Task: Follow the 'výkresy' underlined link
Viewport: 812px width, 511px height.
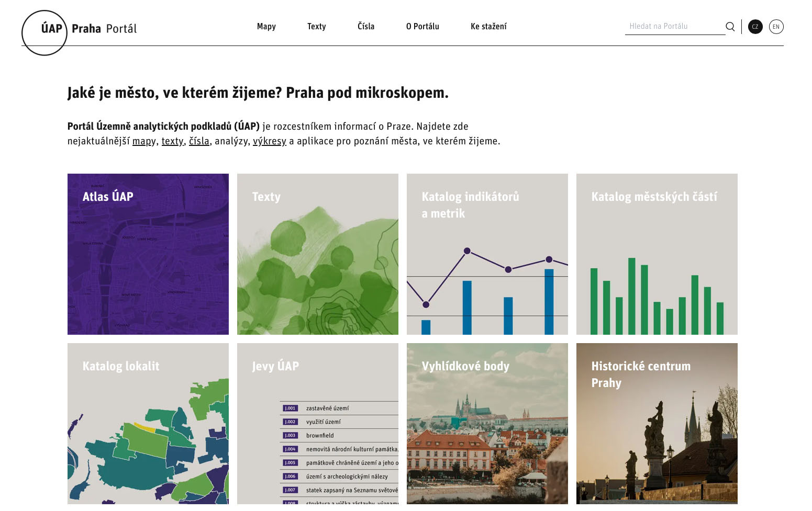Action: point(269,141)
